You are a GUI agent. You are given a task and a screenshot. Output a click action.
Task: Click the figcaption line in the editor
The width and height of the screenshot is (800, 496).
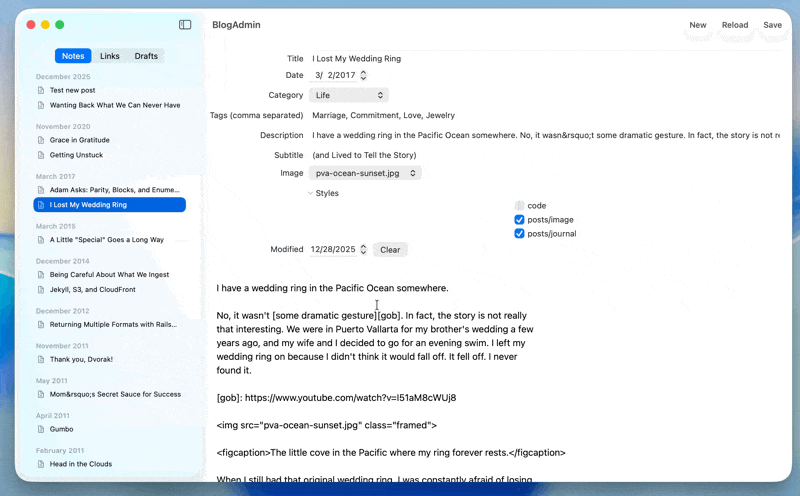pos(391,453)
